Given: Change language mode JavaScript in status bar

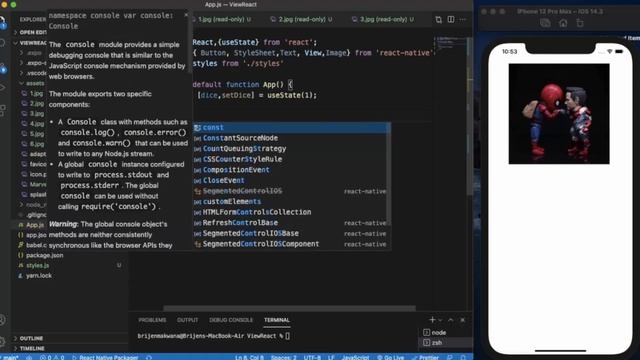Looking at the screenshot, I should pyautogui.click(x=355, y=357).
